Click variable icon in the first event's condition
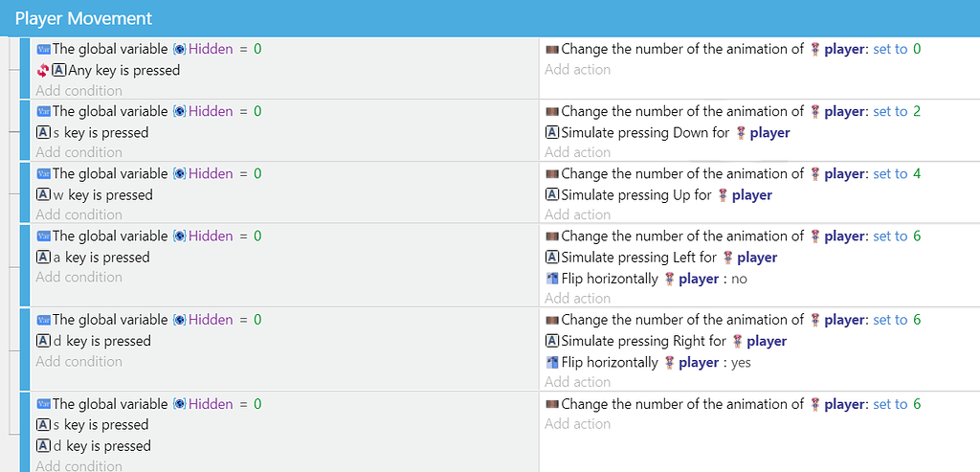This screenshot has width=980, height=472. [44, 49]
